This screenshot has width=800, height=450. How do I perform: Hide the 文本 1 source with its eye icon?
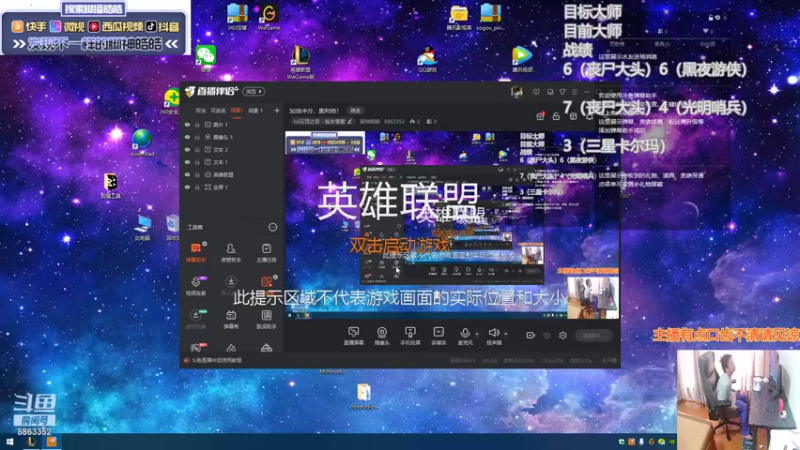(187, 162)
